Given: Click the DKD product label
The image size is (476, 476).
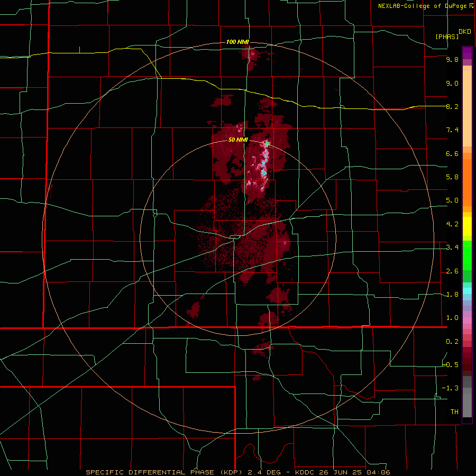Looking at the screenshot, I should tap(464, 32).
